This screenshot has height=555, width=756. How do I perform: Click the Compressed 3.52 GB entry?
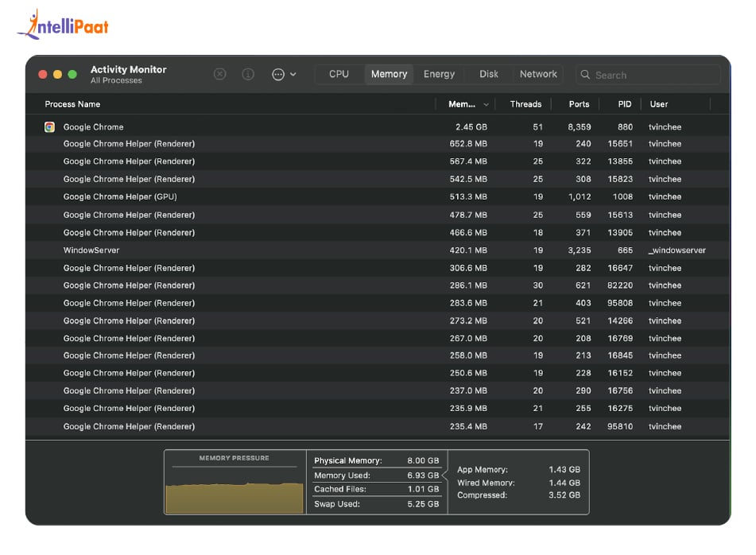point(519,495)
